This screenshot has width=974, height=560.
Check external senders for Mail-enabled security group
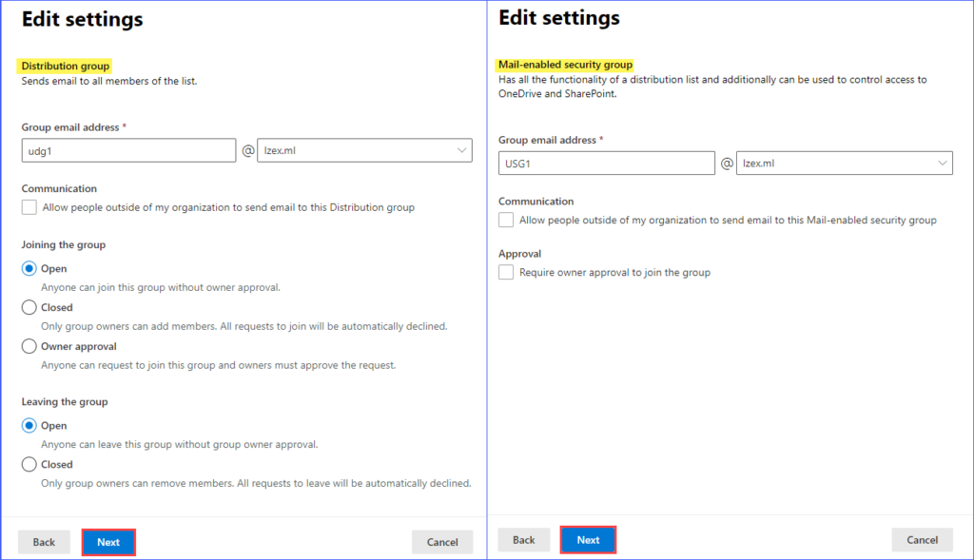coord(505,220)
